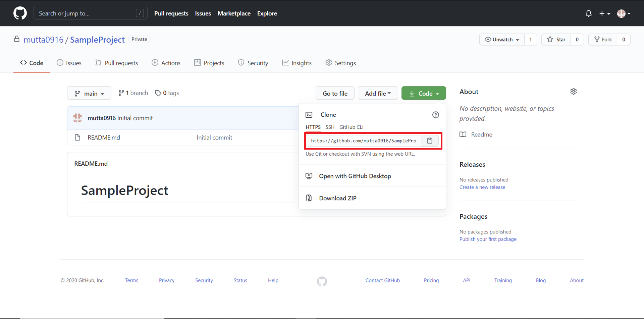The image size is (644, 319).
Task: Click the Fork button
Action: point(603,40)
